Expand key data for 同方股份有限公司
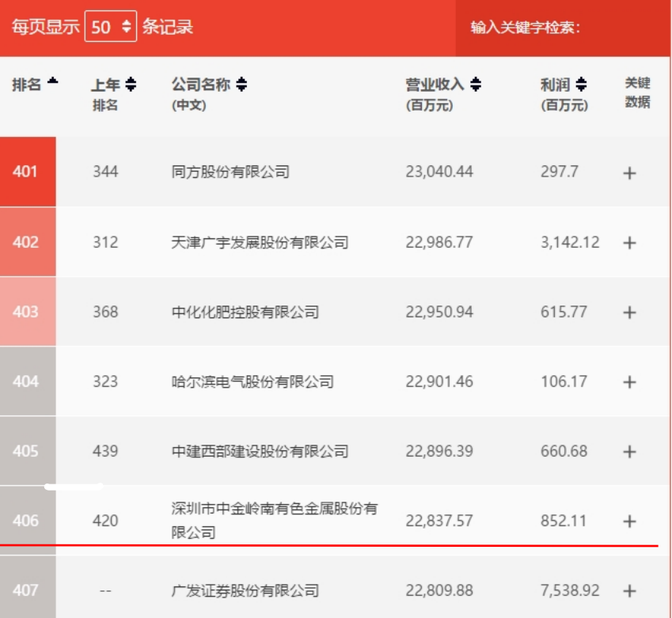 [629, 173]
